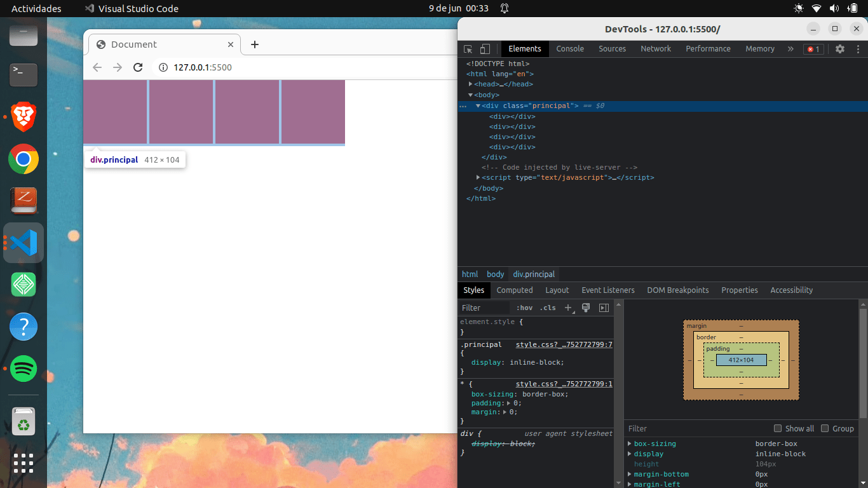Switch to the Console panel
868x488 pixels.
pyautogui.click(x=569, y=49)
